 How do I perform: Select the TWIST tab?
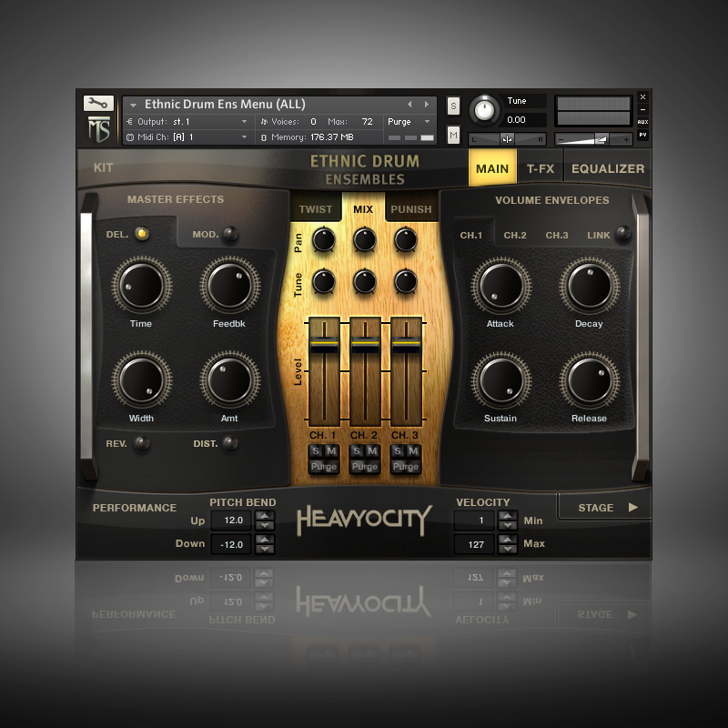point(316,209)
